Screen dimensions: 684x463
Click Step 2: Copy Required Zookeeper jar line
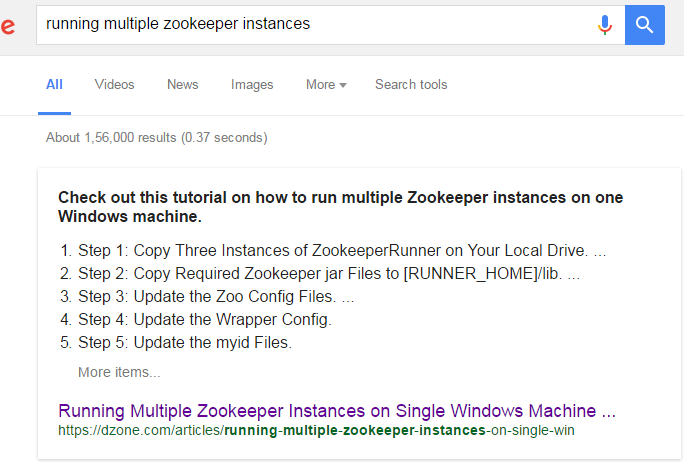329,274
